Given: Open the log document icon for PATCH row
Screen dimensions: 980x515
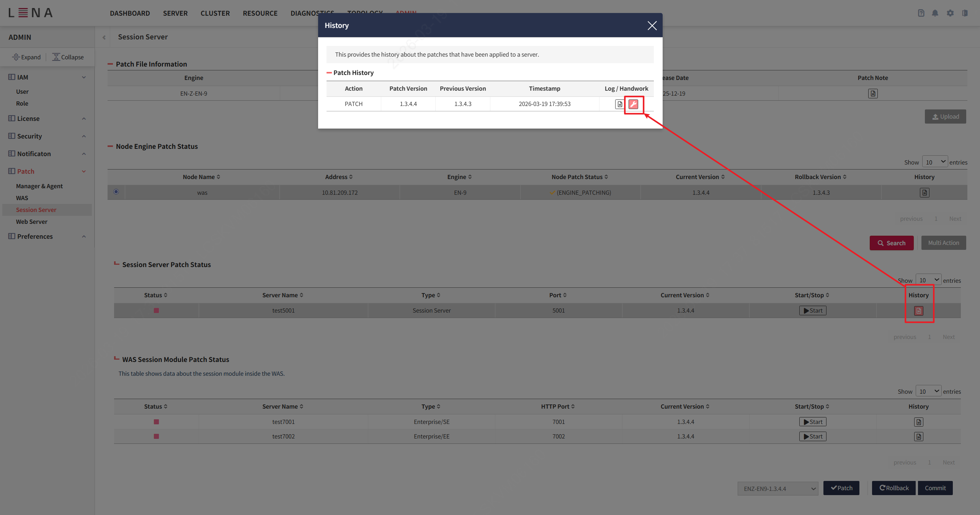Looking at the screenshot, I should (619, 104).
